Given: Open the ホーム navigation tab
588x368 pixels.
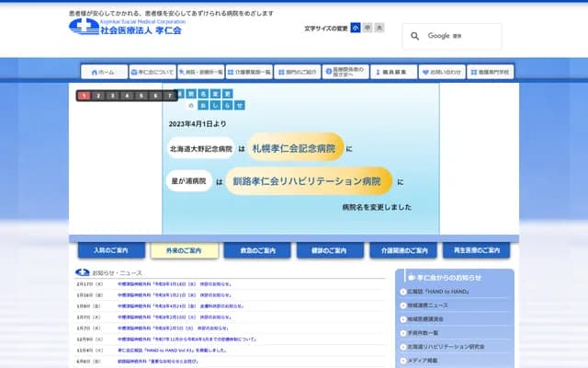Looking at the screenshot, I should click(x=103, y=71).
